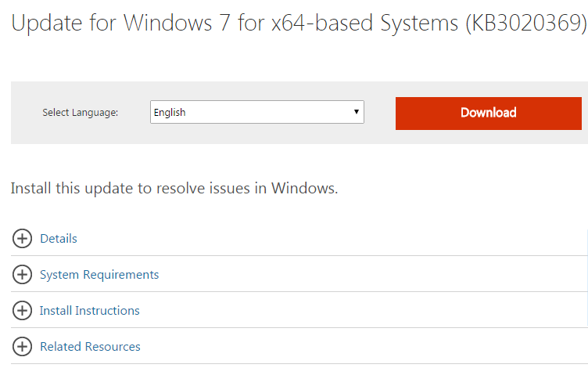Click the KB3020369 text in the title
Viewport: 588px width, 368px height.
pos(525,24)
